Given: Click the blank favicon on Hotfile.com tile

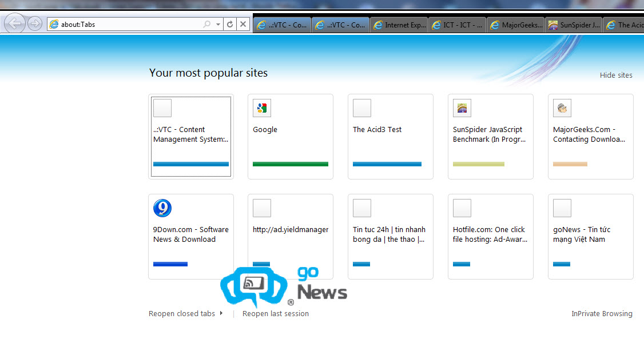Looking at the screenshot, I should 462,208.
